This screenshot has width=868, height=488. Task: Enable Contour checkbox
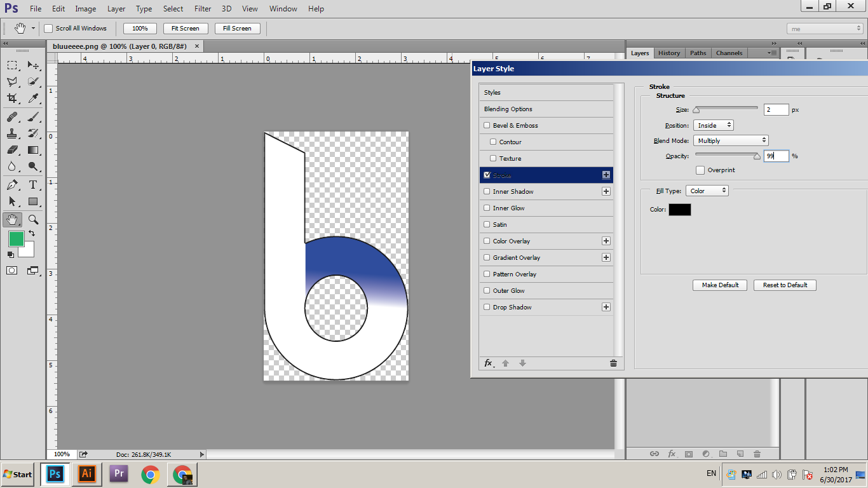(493, 142)
